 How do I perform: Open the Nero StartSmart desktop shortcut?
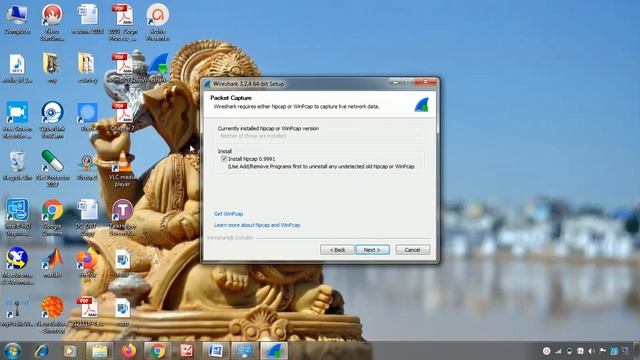pyautogui.click(x=52, y=22)
